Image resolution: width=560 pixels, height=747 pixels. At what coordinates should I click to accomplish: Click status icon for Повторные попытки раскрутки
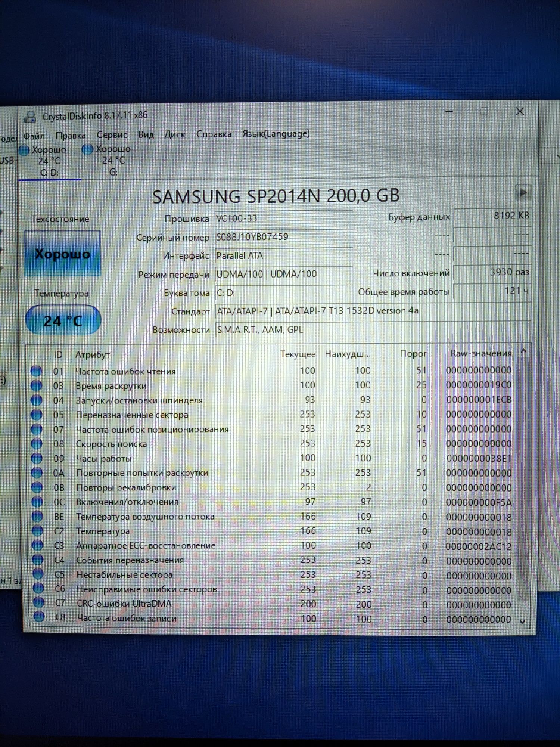[x=37, y=473]
